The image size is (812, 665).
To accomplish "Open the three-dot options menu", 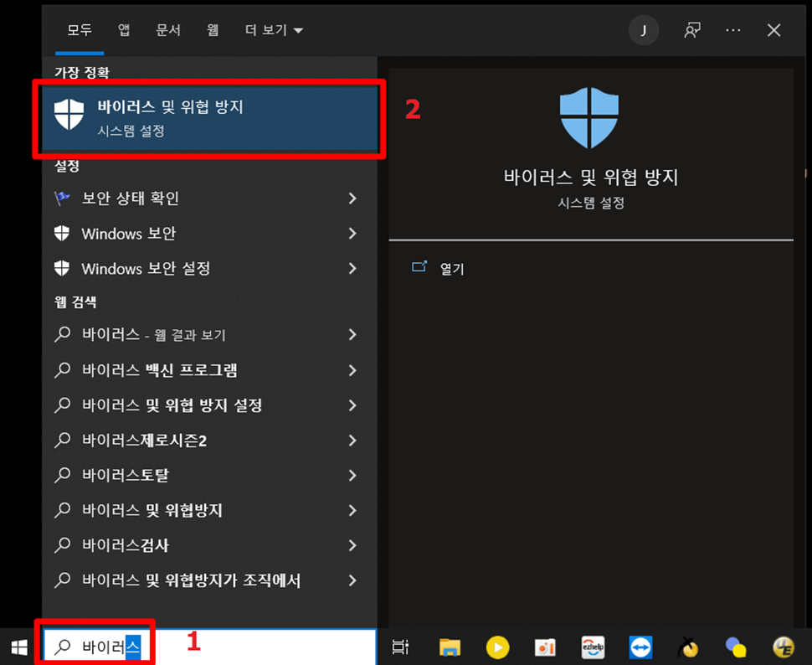I will click(732, 30).
